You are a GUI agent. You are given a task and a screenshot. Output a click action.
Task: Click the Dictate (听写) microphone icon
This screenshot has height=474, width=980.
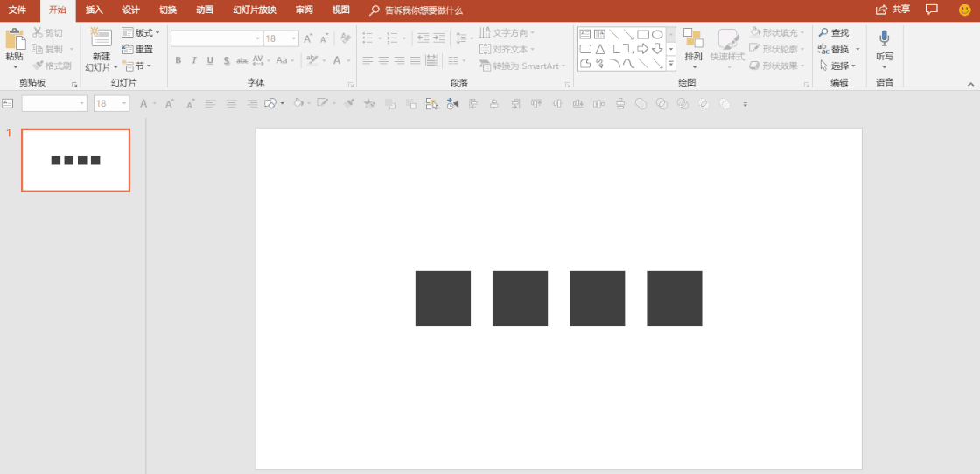tap(885, 38)
